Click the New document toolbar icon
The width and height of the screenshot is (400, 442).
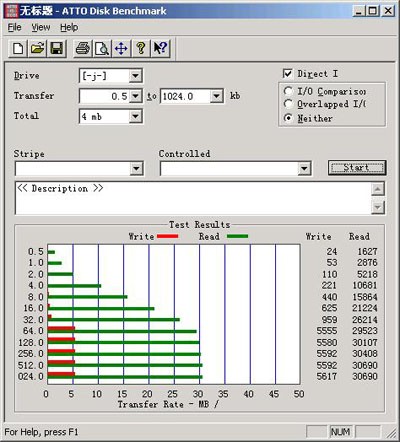(18, 48)
